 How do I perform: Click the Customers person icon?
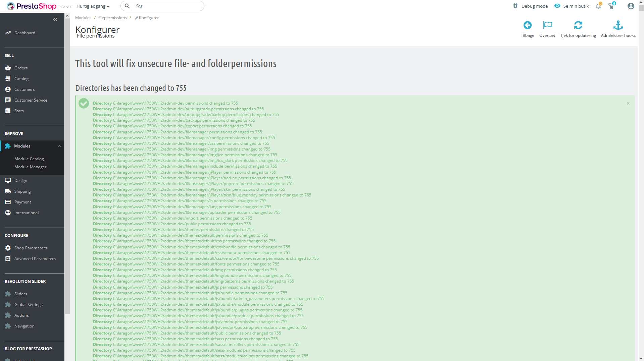click(x=8, y=89)
